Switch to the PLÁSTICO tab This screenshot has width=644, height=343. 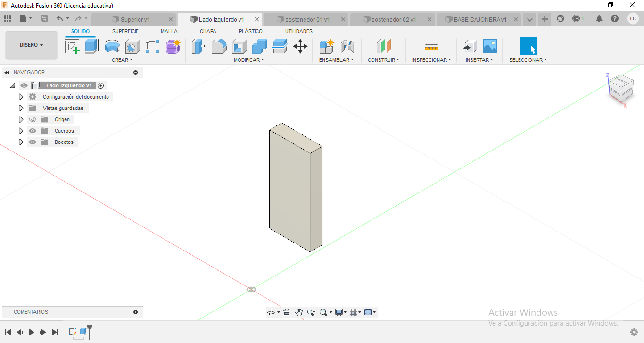coord(251,31)
